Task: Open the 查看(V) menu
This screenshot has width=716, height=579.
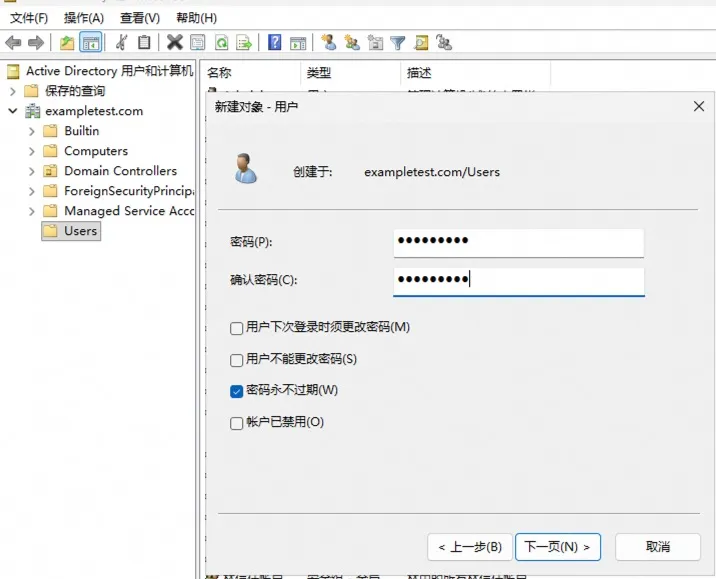Action: (140, 18)
